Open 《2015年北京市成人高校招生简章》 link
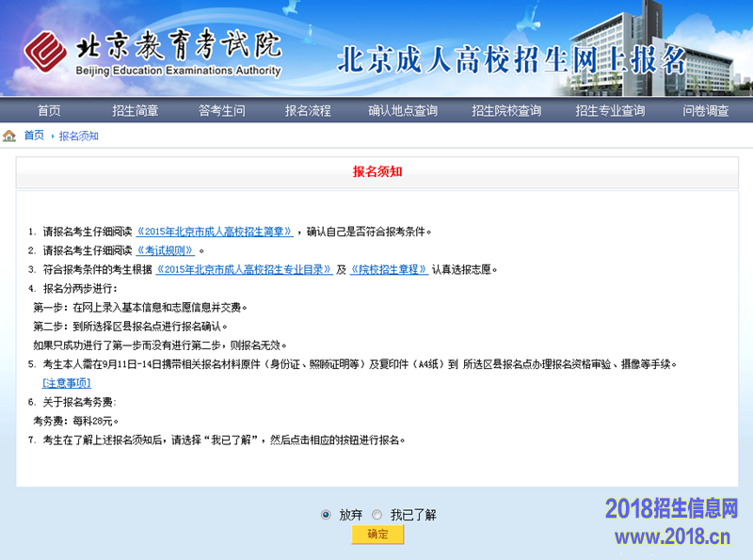This screenshot has height=560, width=753. click(216, 232)
